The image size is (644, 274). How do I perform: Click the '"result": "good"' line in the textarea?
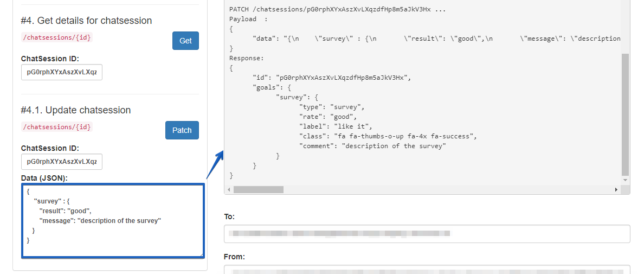pyautogui.click(x=65, y=211)
